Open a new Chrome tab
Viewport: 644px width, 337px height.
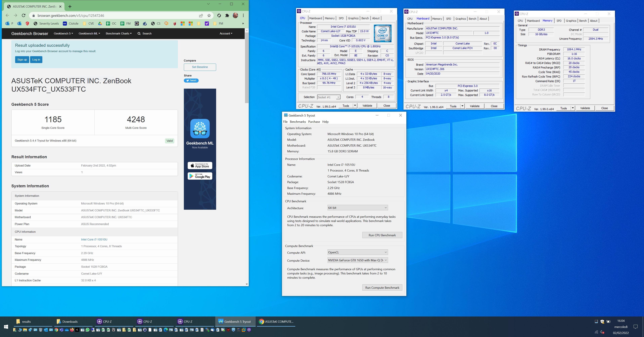pyautogui.click(x=70, y=7)
